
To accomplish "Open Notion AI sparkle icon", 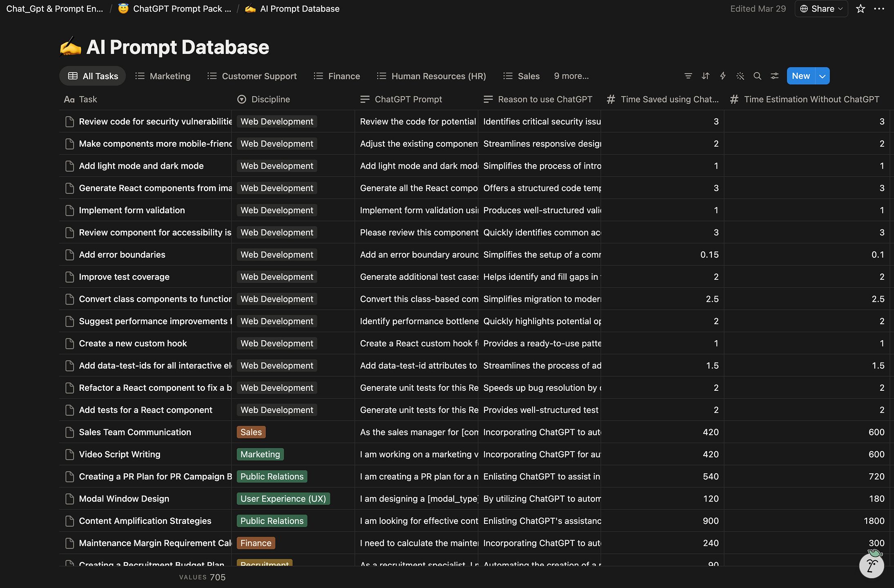I will click(740, 76).
